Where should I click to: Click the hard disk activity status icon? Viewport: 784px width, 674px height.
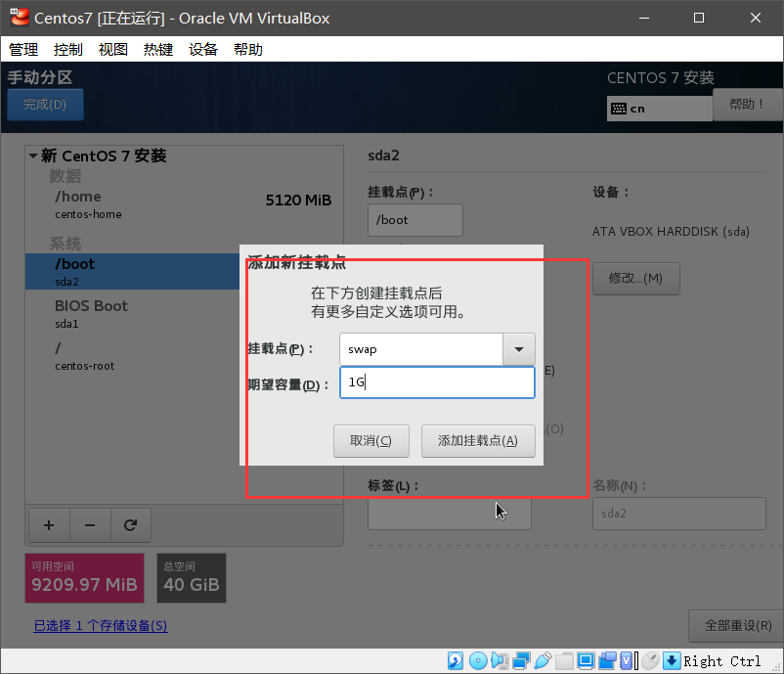click(x=454, y=660)
